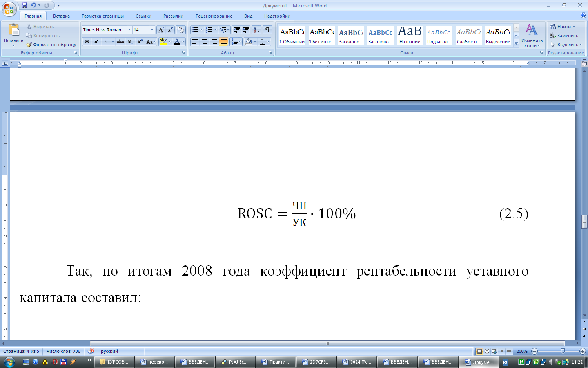This screenshot has width=588, height=368.
Task: Open change case (Aa) menu
Action: tap(151, 42)
